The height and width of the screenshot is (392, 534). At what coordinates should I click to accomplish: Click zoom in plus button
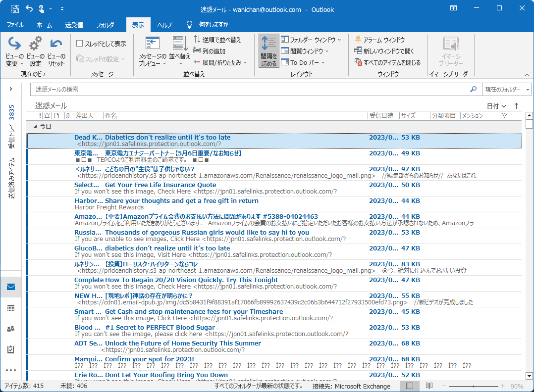(x=503, y=386)
